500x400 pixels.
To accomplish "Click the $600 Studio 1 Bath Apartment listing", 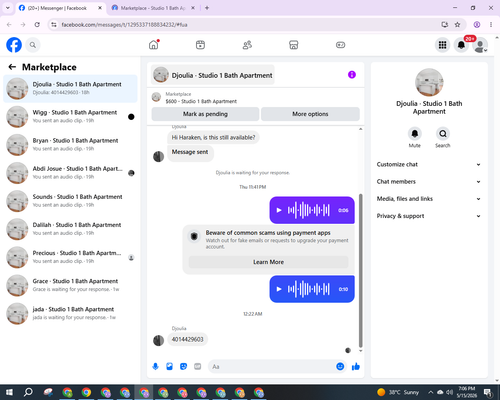I will [201, 101].
